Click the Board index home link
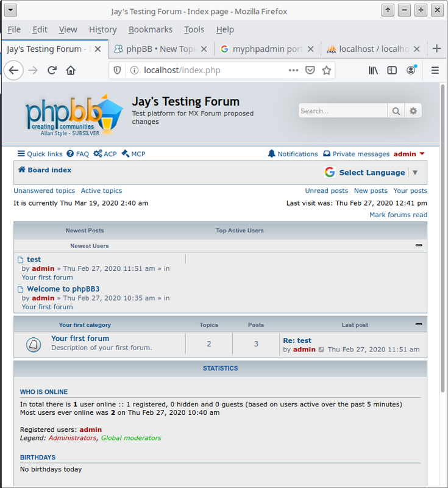Viewport: 448px width, 488px height. [44, 170]
